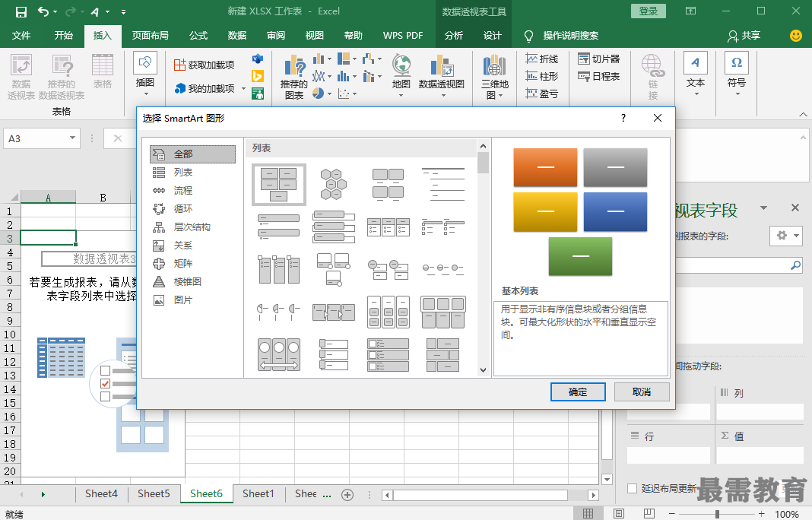Switch to the 开始 home tab
The height and width of the screenshot is (520, 812).
click(x=64, y=35)
